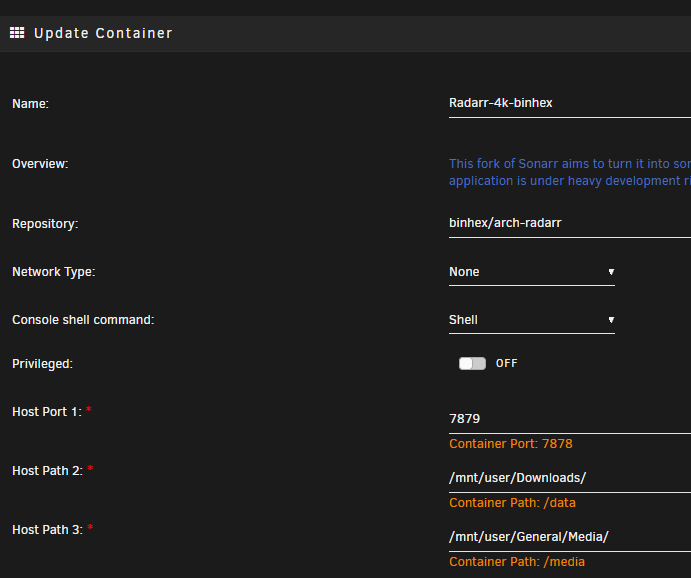Click the blue Overview description text
The image size is (691, 578).
(x=570, y=172)
